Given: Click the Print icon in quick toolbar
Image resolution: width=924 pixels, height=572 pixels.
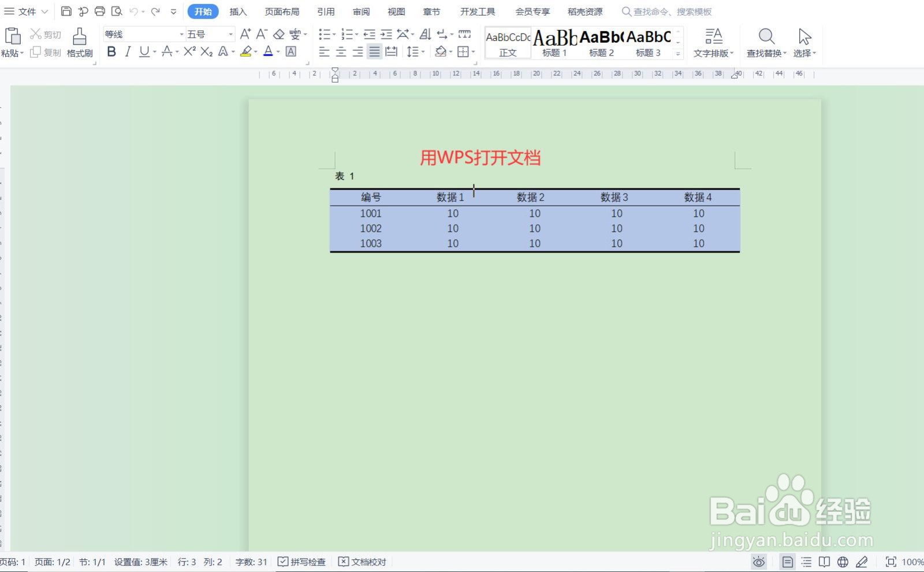Looking at the screenshot, I should pyautogui.click(x=99, y=11).
